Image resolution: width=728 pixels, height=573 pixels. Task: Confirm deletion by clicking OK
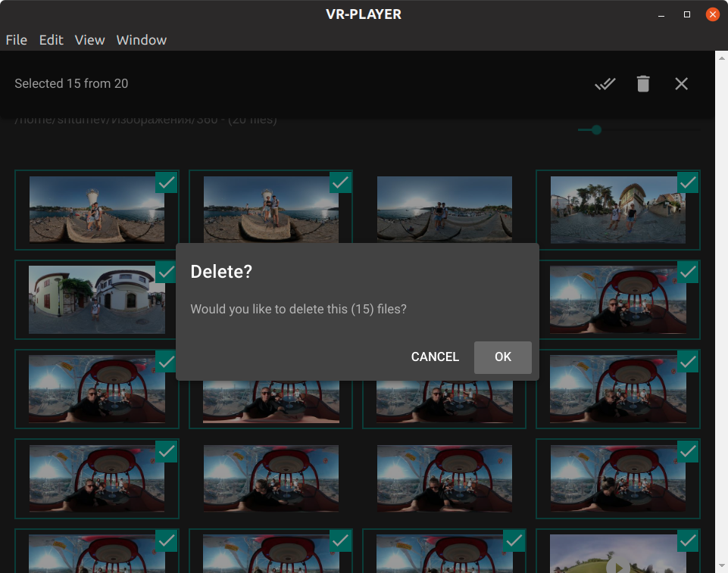point(502,357)
